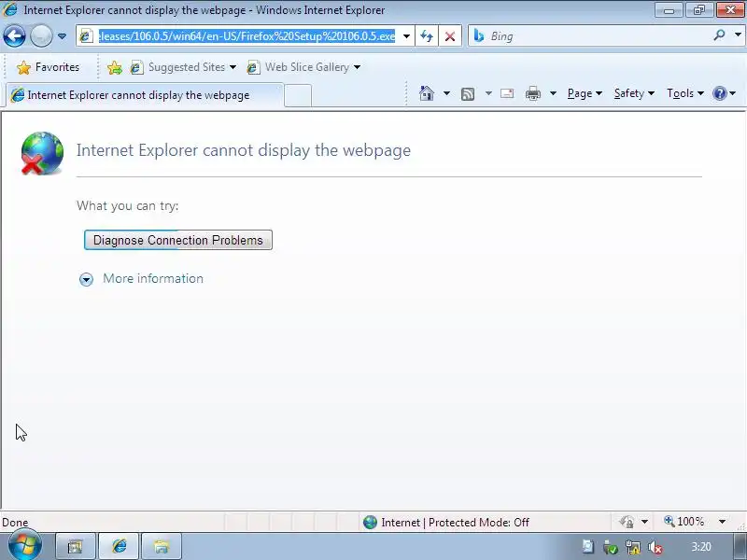Click the greyed Forward navigation button

(x=41, y=35)
